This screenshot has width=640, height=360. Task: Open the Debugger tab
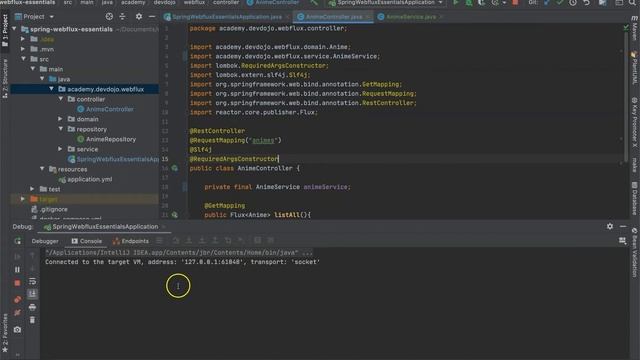pos(45,241)
